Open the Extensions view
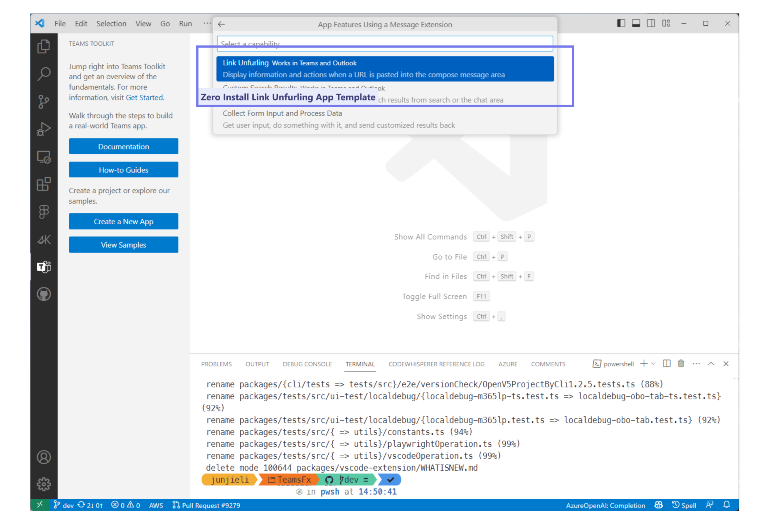The width and height of the screenshot is (768, 532). pos(44,184)
